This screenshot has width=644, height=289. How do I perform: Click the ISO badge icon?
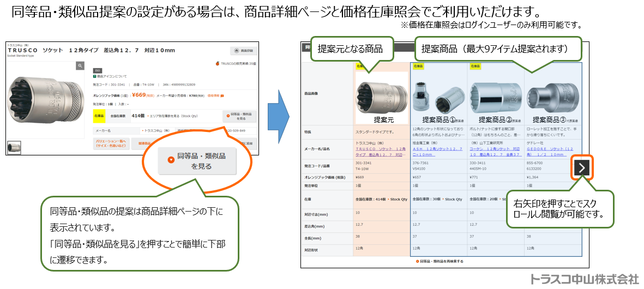click(98, 70)
